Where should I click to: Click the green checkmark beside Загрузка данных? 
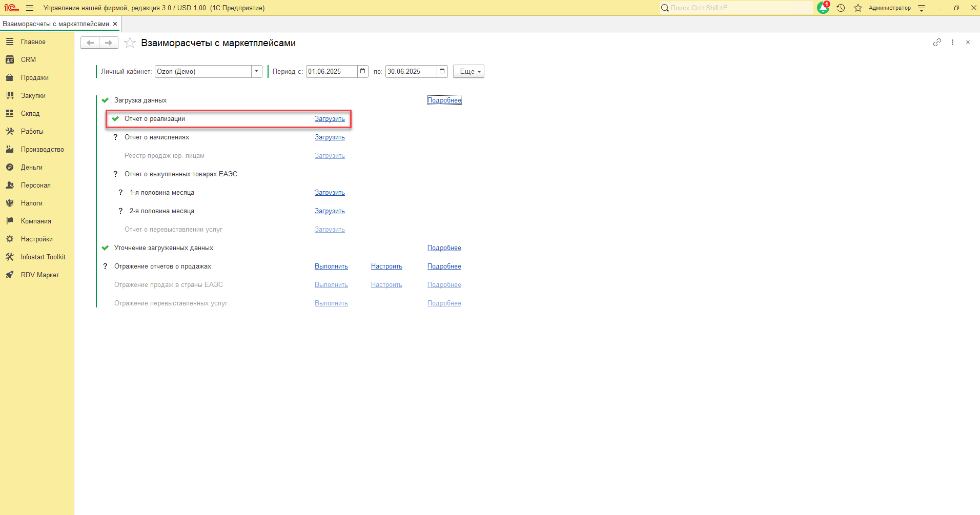105,100
